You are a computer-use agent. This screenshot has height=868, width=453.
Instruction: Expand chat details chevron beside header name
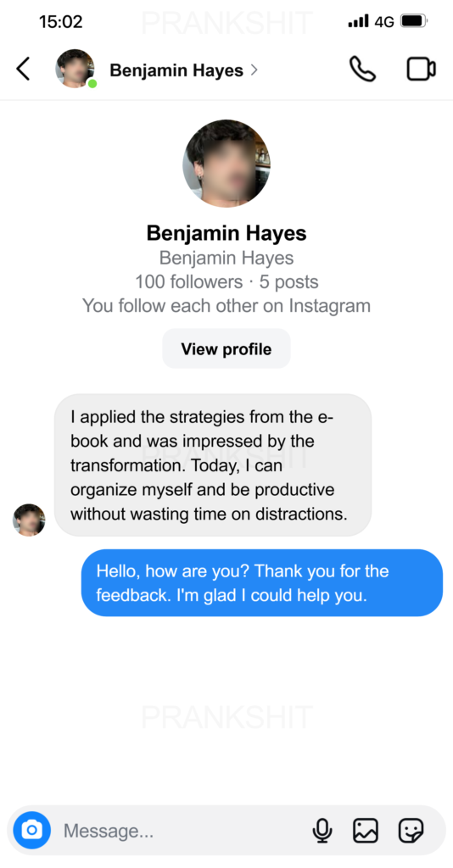tap(254, 70)
